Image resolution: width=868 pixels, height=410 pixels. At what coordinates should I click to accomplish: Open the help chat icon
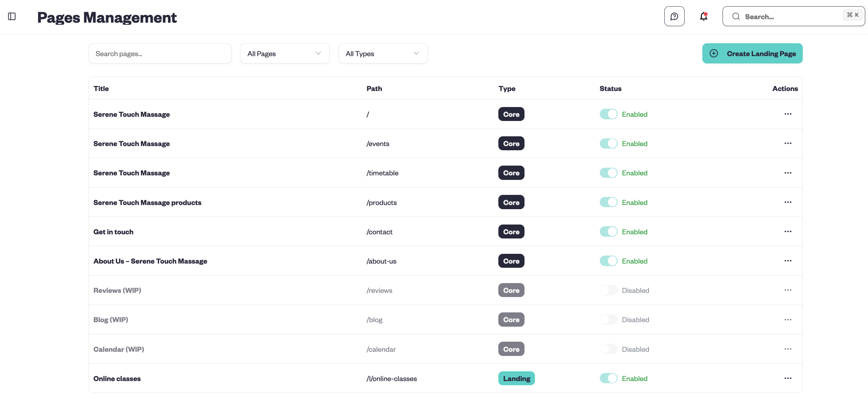[674, 16]
